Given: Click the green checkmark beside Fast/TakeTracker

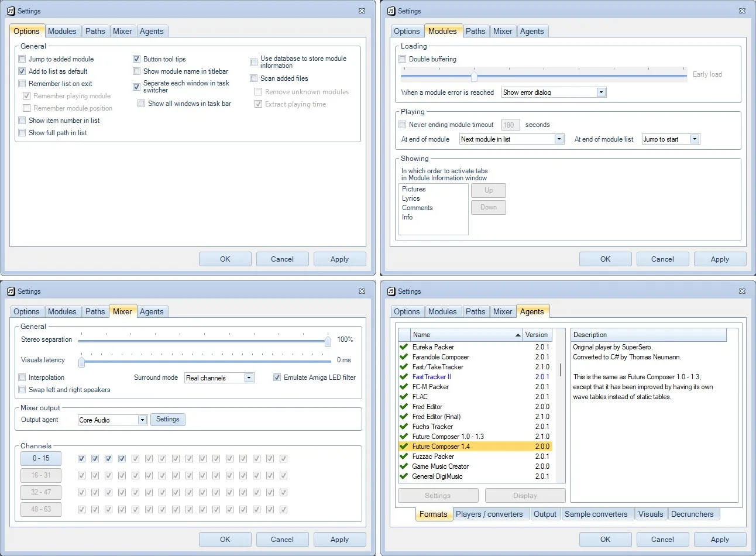Looking at the screenshot, I should (404, 367).
